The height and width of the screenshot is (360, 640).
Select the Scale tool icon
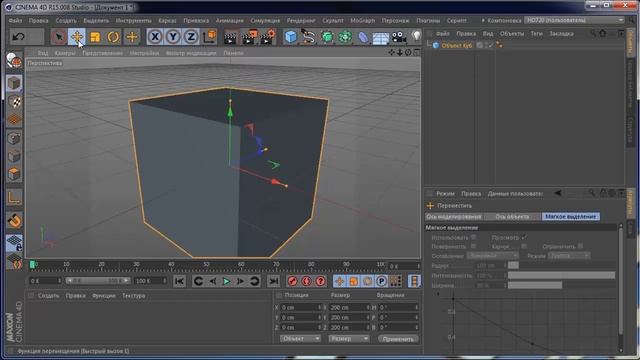(x=95, y=37)
